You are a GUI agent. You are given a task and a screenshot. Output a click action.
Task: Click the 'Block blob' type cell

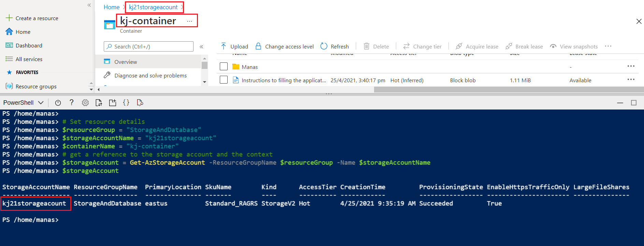click(463, 80)
